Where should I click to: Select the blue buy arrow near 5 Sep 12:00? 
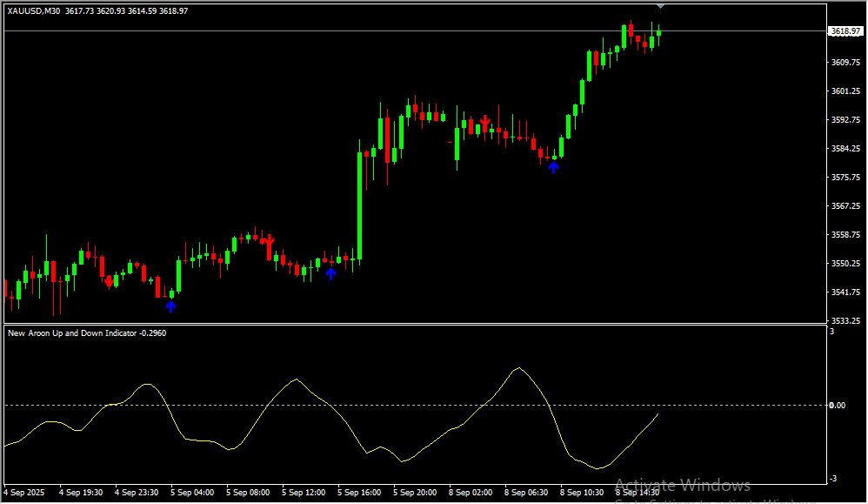point(331,273)
